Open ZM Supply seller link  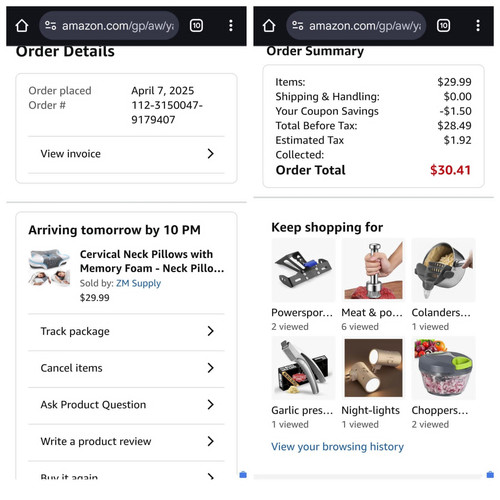138,283
